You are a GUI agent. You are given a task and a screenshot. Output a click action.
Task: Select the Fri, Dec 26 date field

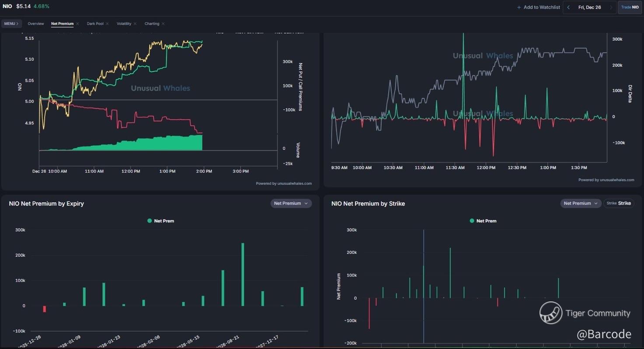pyautogui.click(x=589, y=7)
